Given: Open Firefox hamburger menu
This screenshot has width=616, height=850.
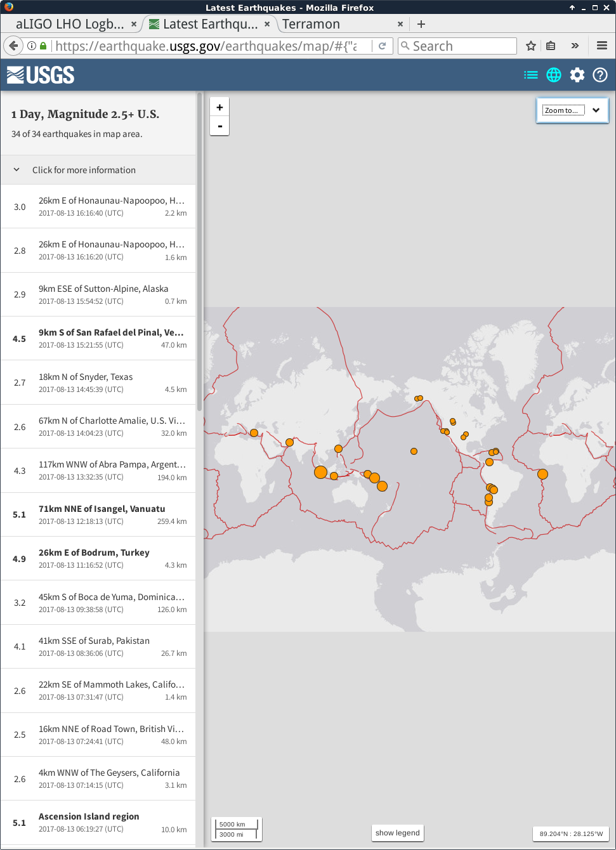Looking at the screenshot, I should (x=602, y=46).
